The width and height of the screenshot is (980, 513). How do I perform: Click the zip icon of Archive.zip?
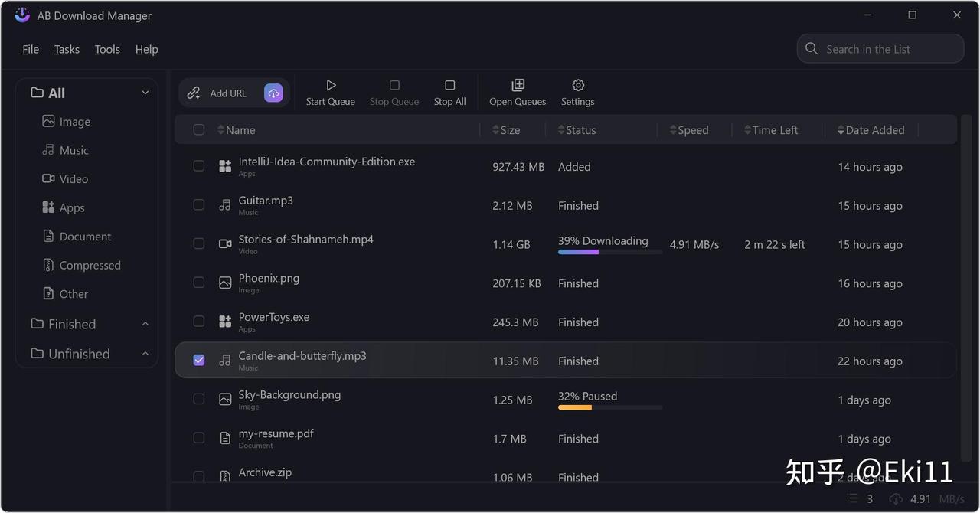(x=225, y=476)
